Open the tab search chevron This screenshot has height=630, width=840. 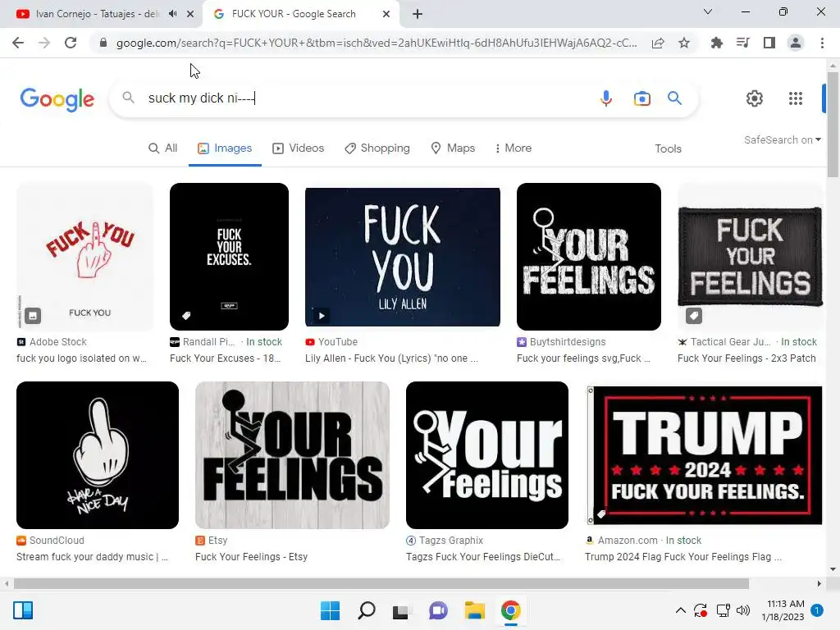tap(708, 11)
